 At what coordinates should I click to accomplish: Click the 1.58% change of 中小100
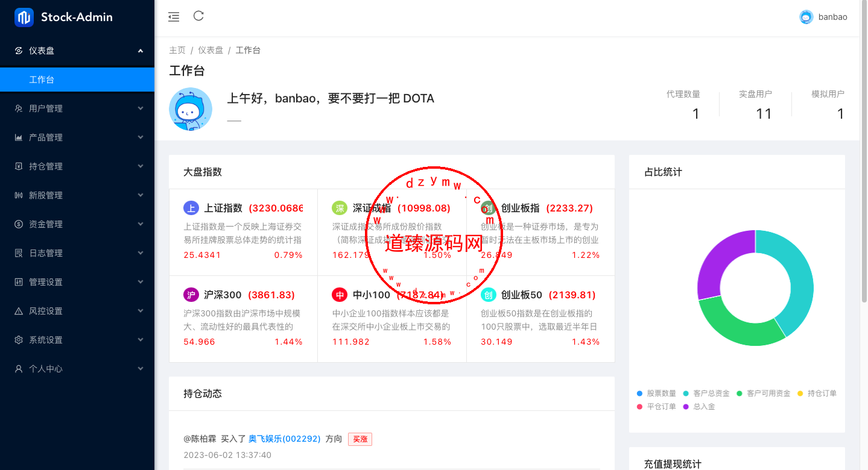pos(437,342)
